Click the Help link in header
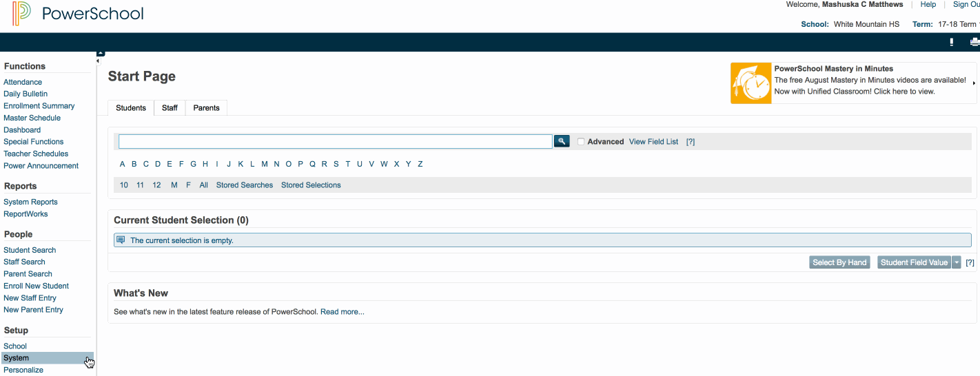 point(928,4)
